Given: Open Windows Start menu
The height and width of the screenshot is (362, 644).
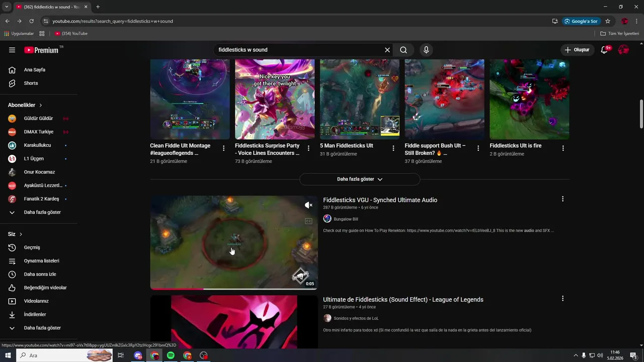Looking at the screenshot, I should point(8,355).
